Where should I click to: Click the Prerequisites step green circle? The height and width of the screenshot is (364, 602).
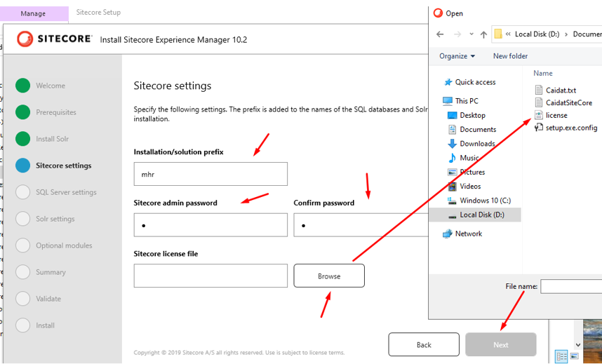click(x=22, y=112)
